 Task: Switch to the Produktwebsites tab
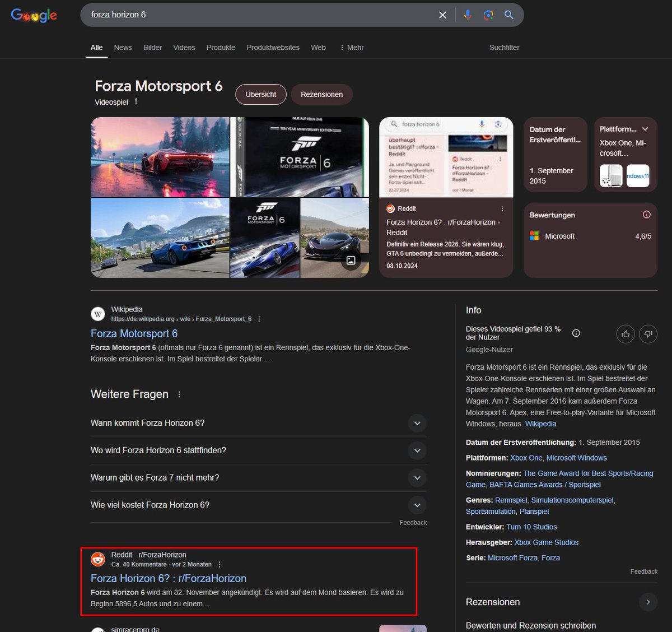(x=273, y=48)
